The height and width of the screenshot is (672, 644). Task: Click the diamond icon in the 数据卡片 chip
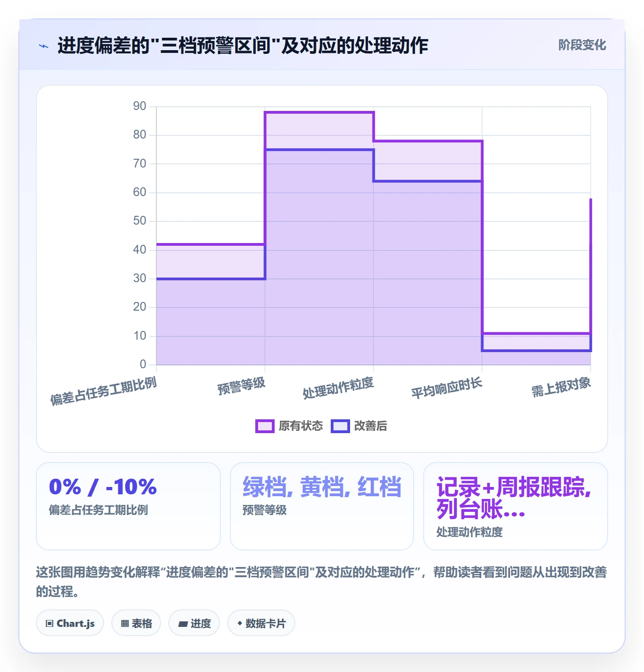click(240, 623)
